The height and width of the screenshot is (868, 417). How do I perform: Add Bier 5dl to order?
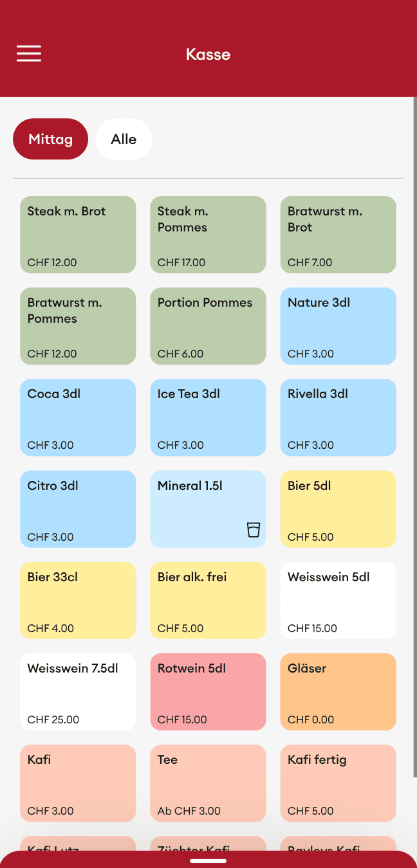(338, 509)
